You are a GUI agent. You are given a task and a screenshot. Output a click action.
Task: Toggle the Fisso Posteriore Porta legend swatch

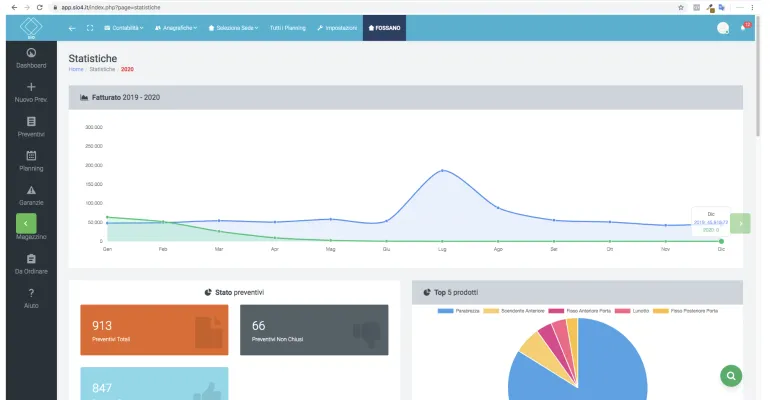[661, 311]
